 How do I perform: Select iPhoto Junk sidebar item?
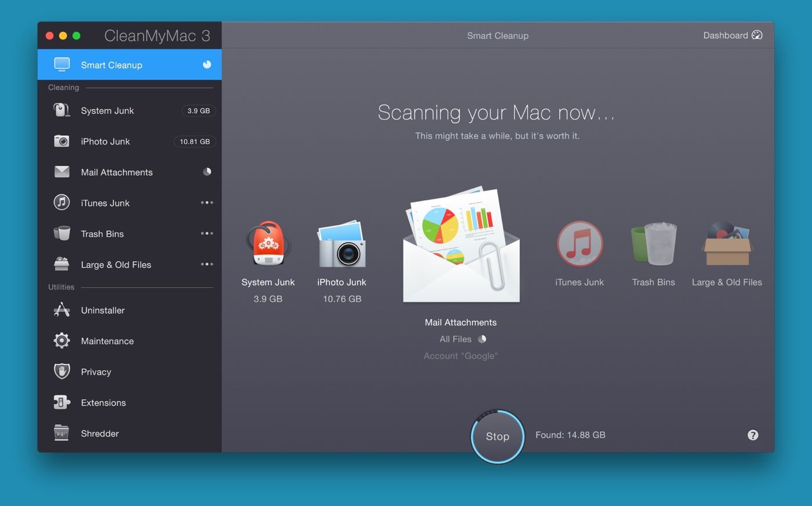105,142
